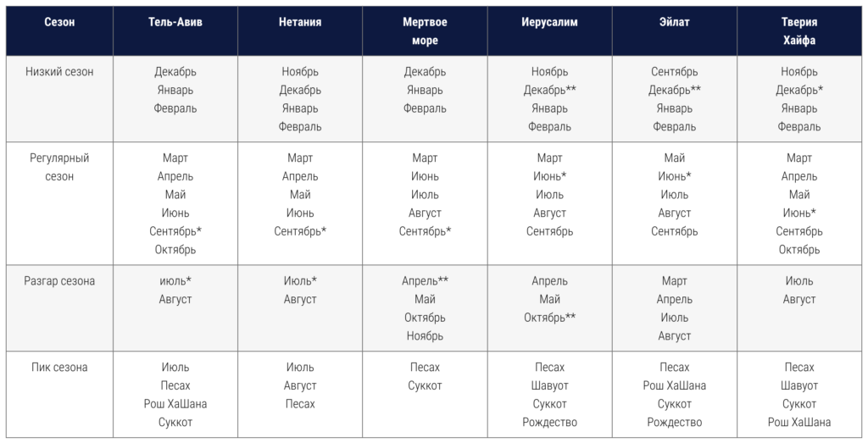Select the Тверия Хайфа header cell
The height and width of the screenshot is (443, 868).
pyautogui.click(x=798, y=31)
